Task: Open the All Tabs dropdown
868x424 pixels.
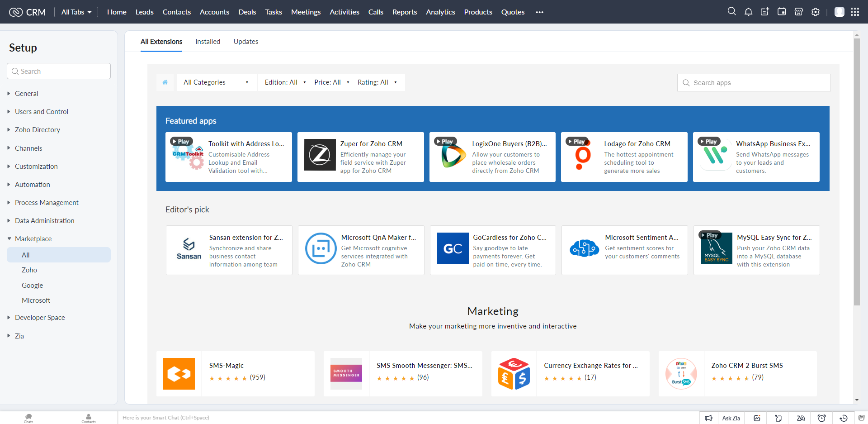Action: click(76, 12)
